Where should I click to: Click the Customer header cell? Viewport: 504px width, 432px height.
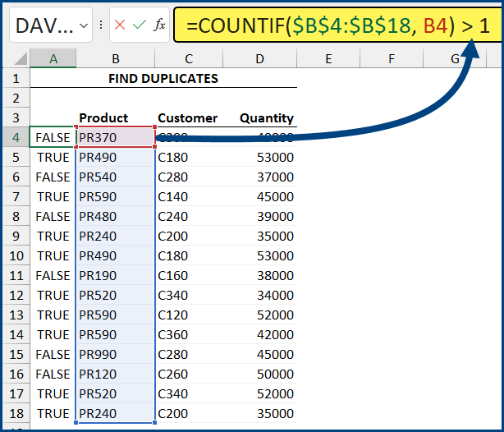click(187, 118)
